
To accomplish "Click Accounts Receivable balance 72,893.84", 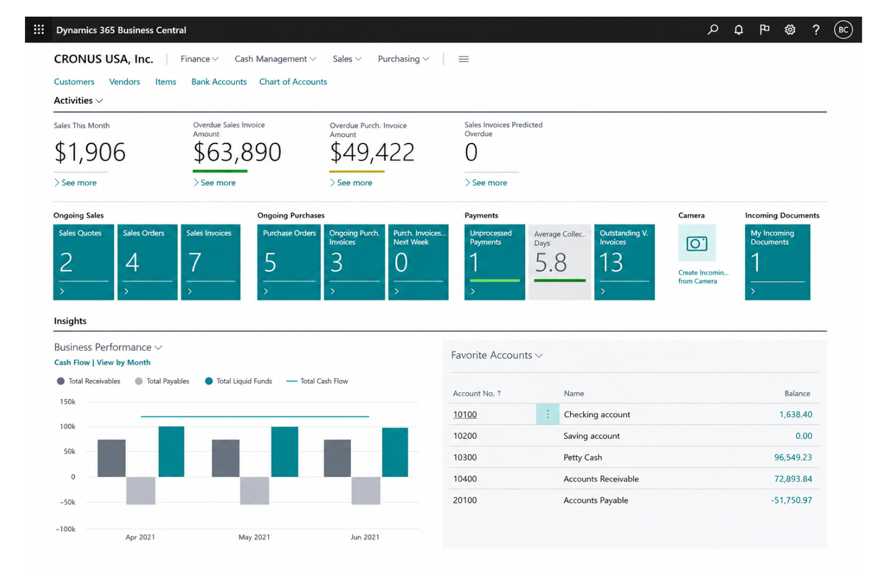I will pyautogui.click(x=793, y=479).
